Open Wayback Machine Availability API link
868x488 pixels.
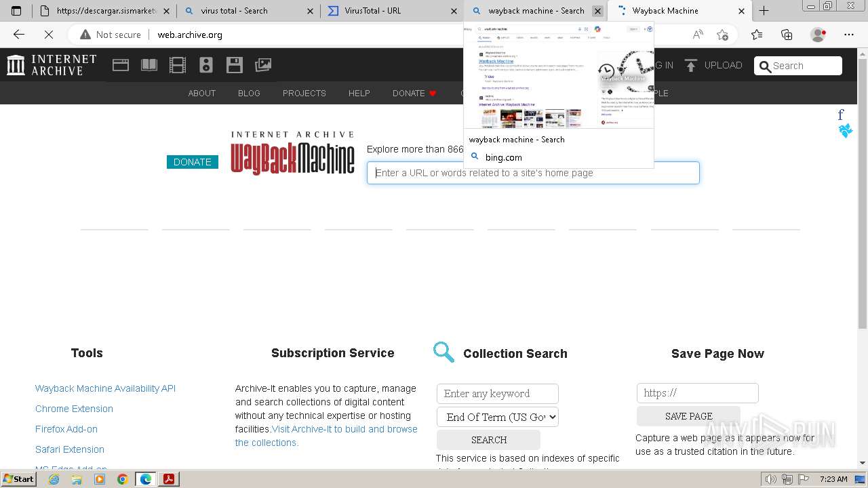coord(105,388)
